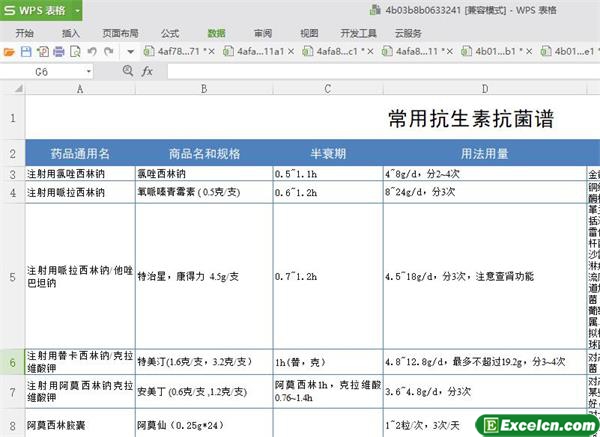
Task: Click the fx insert function icon
Action: coord(147,71)
